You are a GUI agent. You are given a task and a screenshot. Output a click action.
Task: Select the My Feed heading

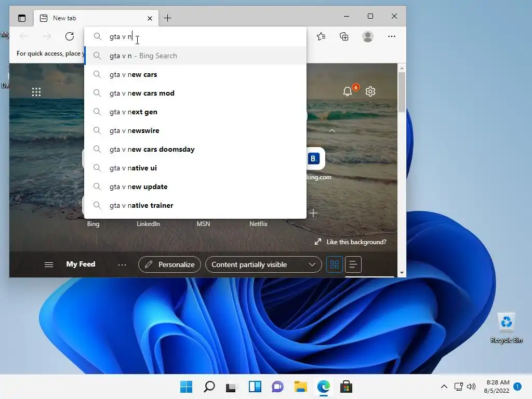(x=81, y=264)
